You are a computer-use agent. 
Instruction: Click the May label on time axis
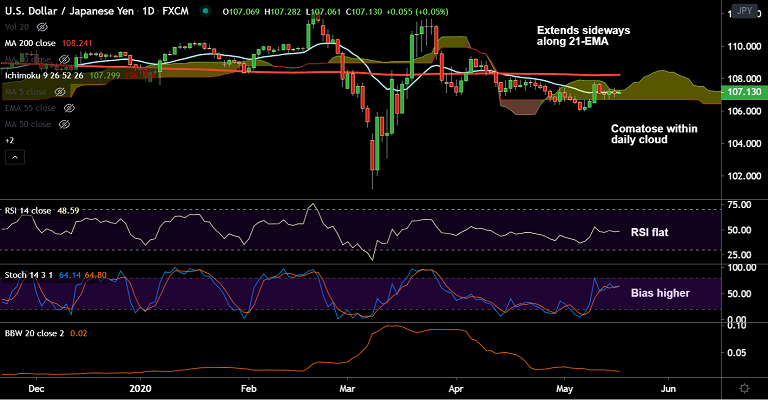pos(564,389)
